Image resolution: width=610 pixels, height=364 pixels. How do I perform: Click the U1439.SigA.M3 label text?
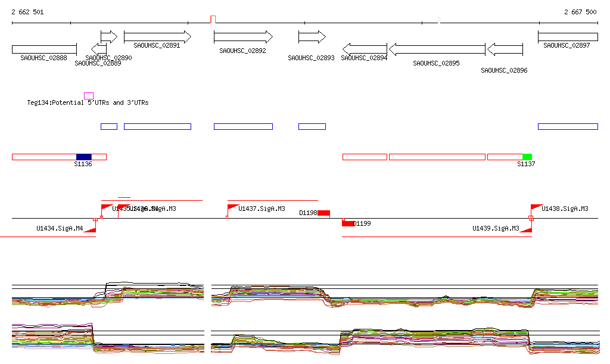pos(496,228)
